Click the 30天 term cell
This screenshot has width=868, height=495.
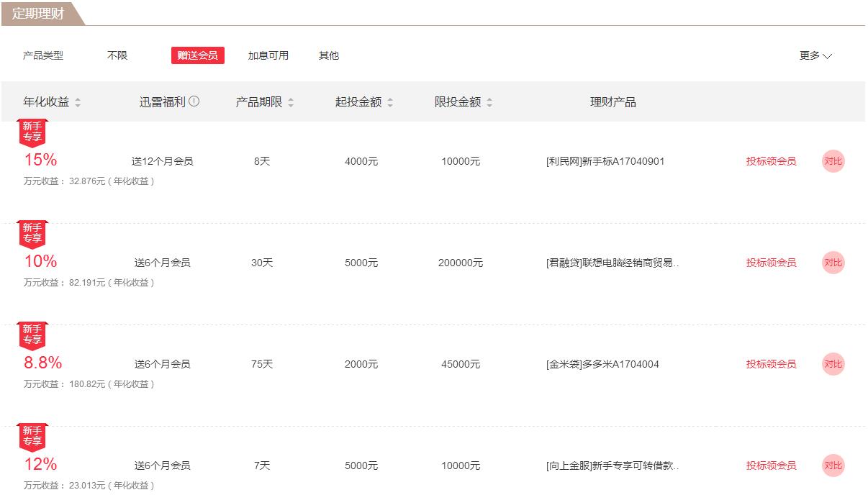pyautogui.click(x=262, y=263)
